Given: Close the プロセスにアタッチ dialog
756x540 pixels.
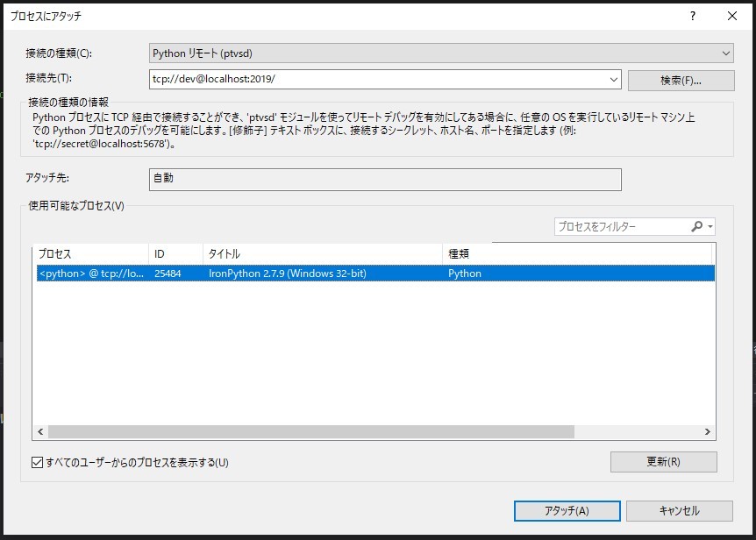Looking at the screenshot, I should (x=732, y=16).
